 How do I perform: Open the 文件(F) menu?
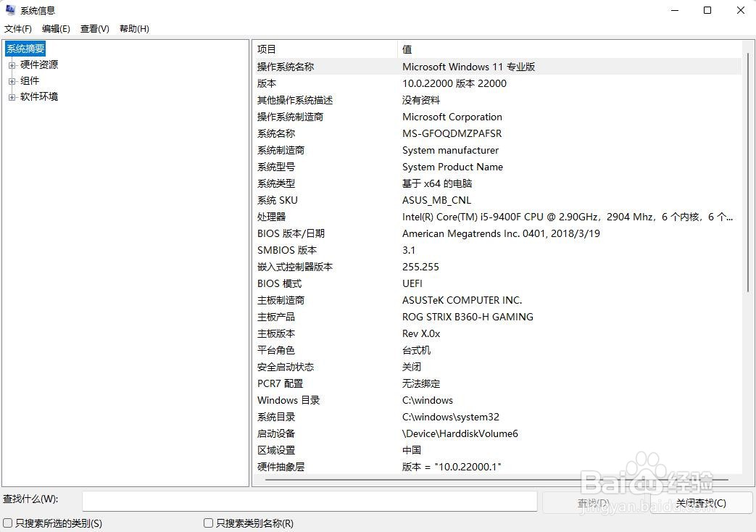pos(18,29)
